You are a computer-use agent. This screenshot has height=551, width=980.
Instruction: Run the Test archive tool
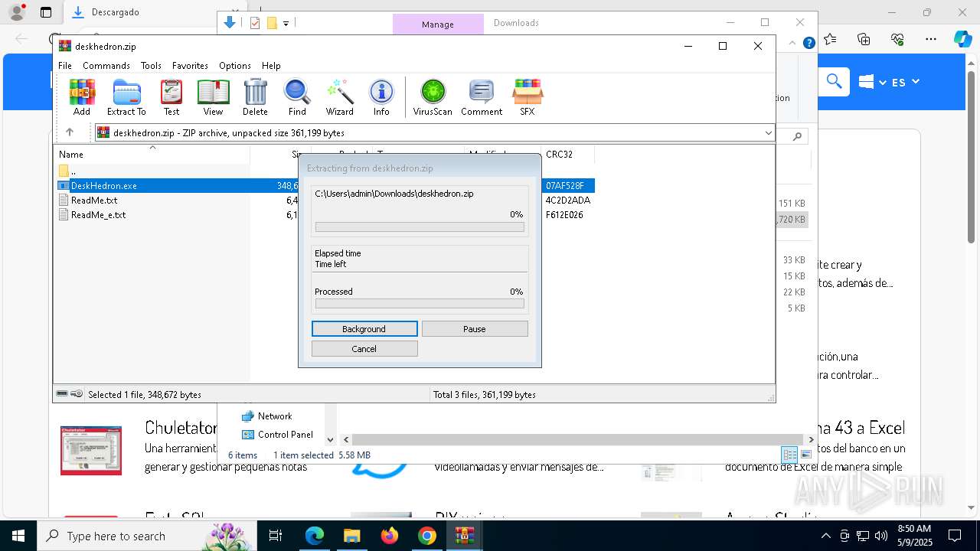(x=171, y=97)
